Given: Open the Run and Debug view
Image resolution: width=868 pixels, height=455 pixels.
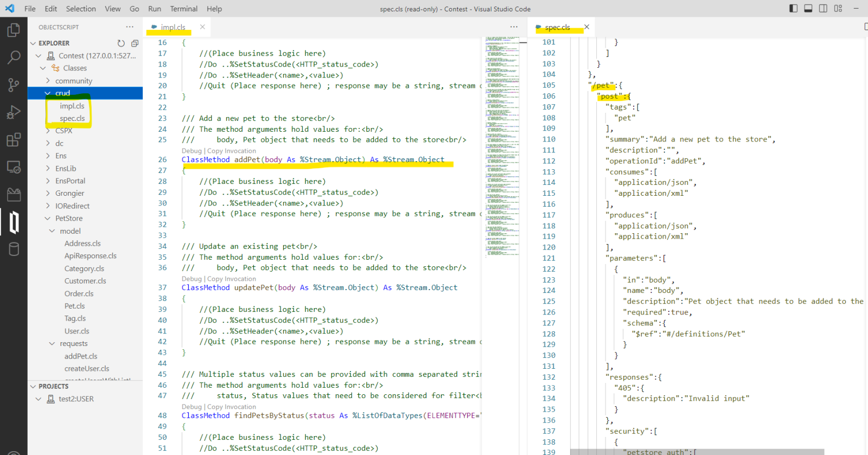Looking at the screenshot, I should click(14, 112).
